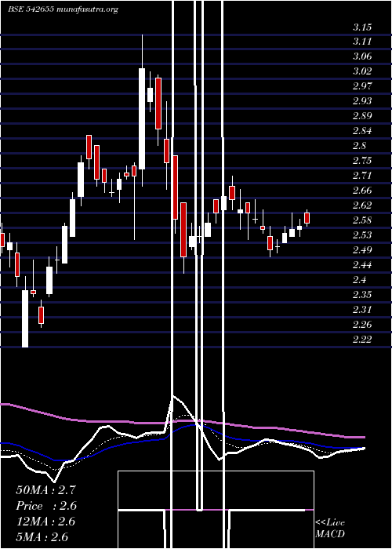This screenshot has height=549, width=392.
Task: Click the 2.4 price axis label
Action: (359, 280)
